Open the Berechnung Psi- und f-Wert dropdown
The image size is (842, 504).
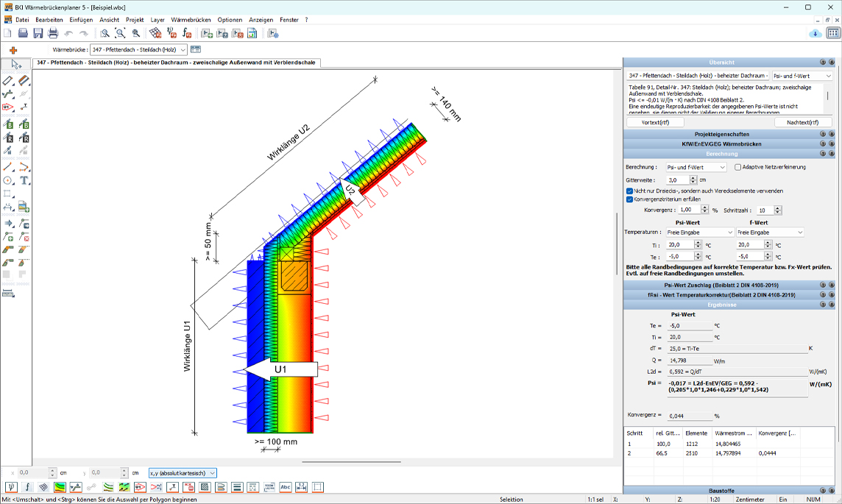pyautogui.click(x=696, y=168)
